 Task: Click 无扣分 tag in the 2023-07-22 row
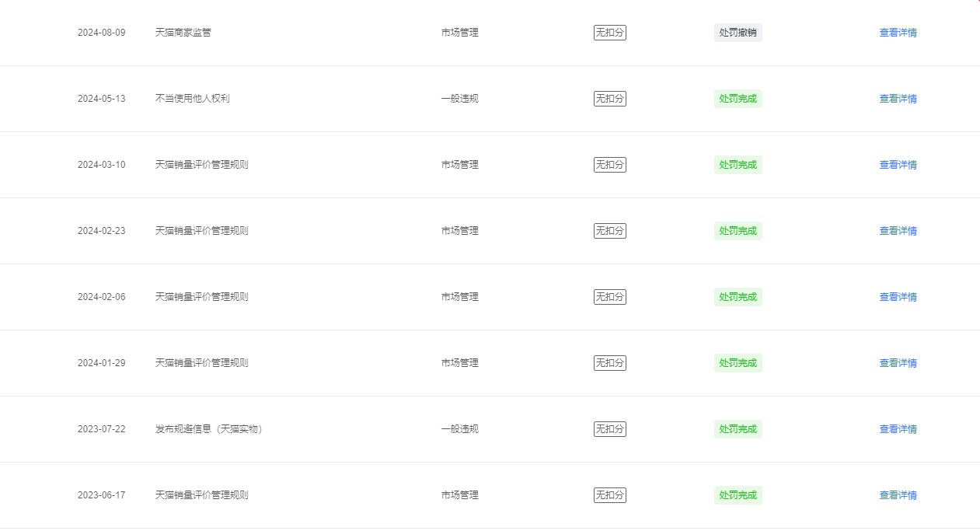[x=609, y=429]
